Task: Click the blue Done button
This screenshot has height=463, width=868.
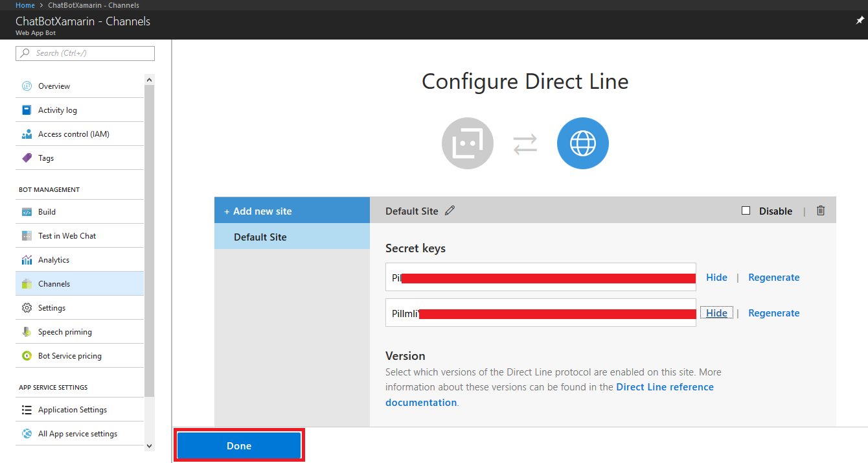Action: point(239,446)
